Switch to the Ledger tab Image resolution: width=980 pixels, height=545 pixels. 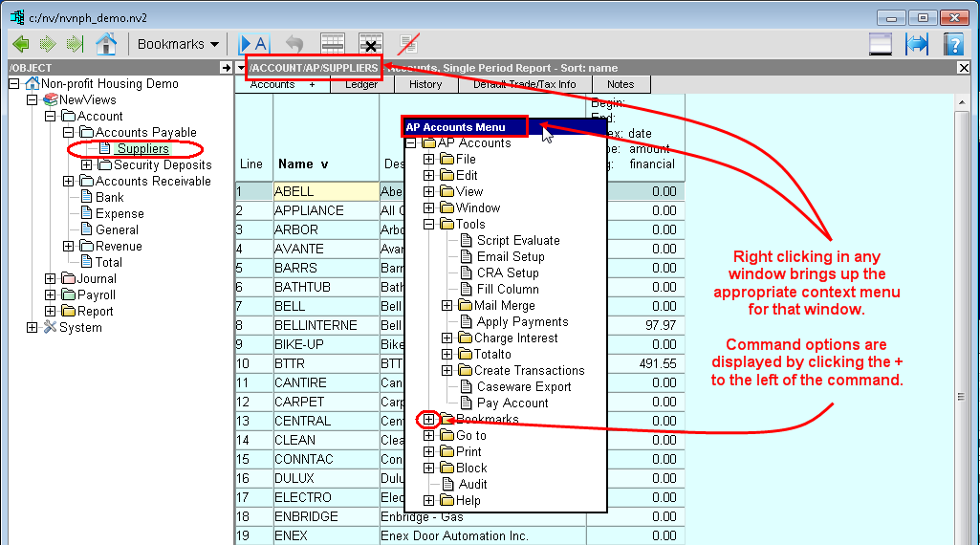coord(361,84)
